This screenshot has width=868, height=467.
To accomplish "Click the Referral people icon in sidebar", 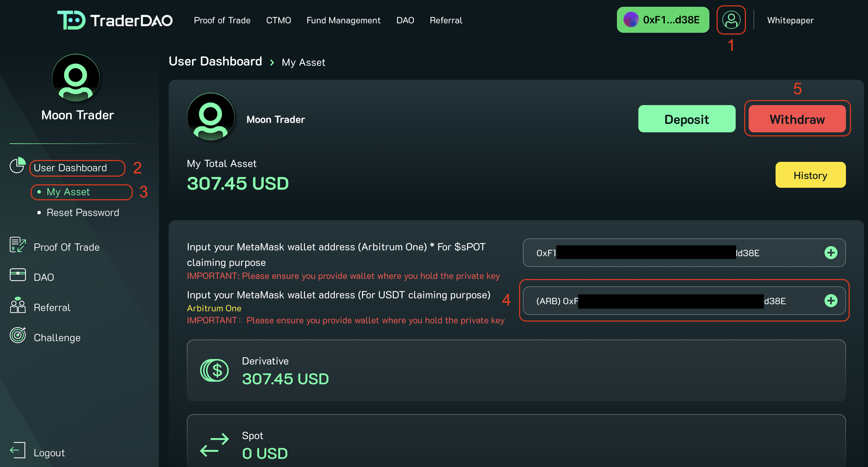I will click(x=18, y=305).
